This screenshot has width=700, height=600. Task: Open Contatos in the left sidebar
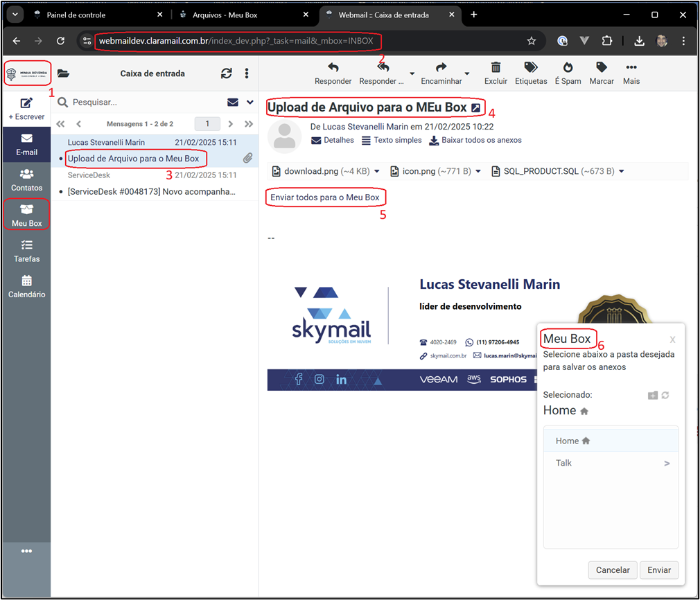26,179
